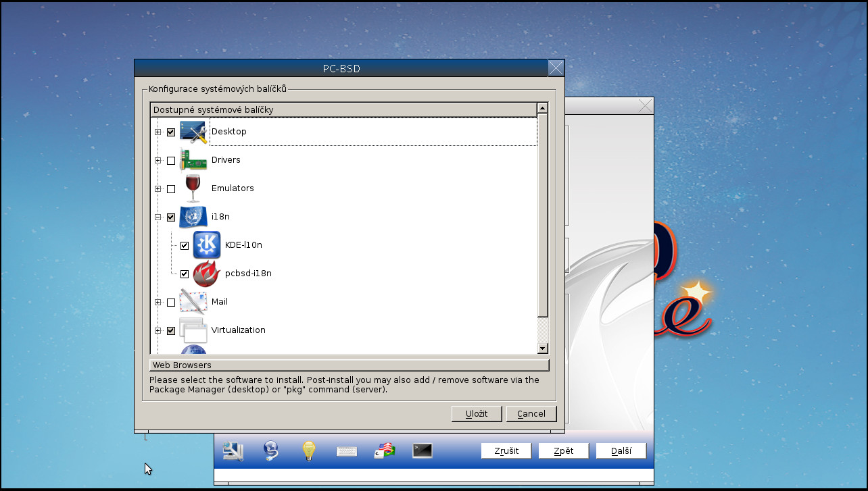Click the KDE-l10n icon

click(x=206, y=245)
